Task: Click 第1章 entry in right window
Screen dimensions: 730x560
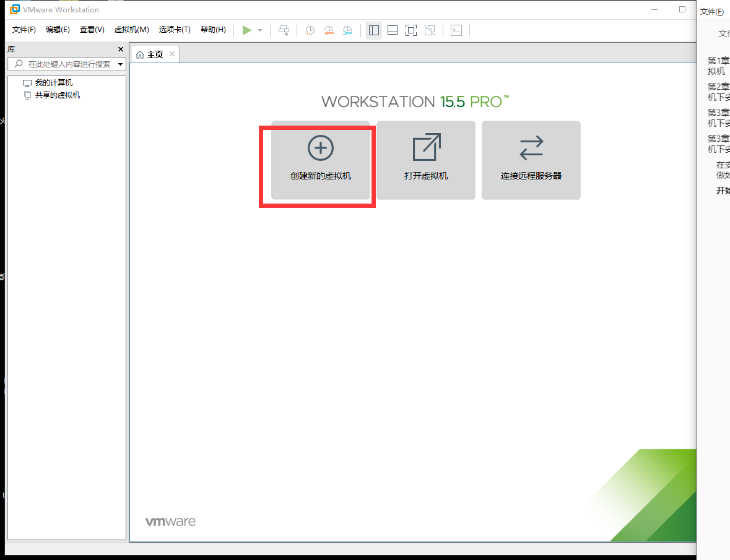Action: 718,66
